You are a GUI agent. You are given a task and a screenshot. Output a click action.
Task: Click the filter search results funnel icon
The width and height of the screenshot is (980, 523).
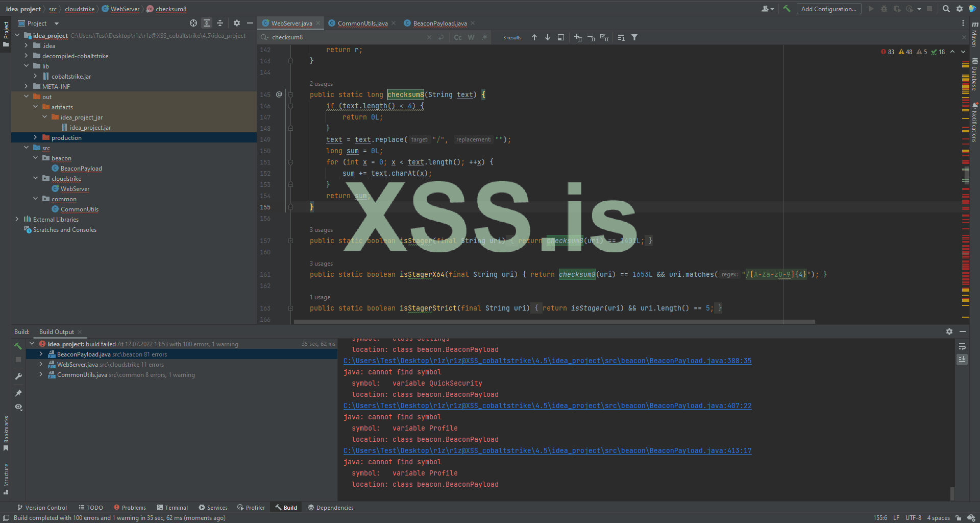coord(634,37)
